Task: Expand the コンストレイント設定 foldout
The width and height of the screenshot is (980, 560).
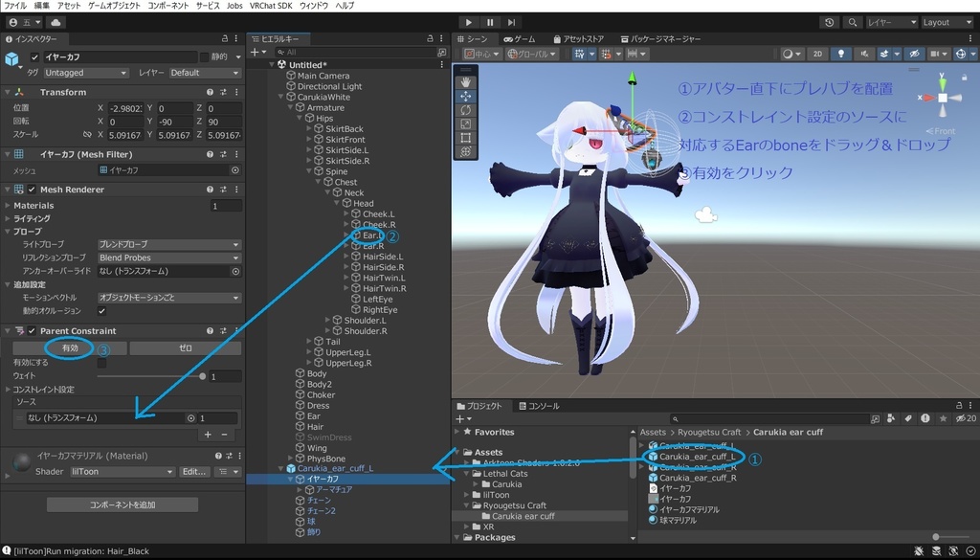Action: [8, 390]
